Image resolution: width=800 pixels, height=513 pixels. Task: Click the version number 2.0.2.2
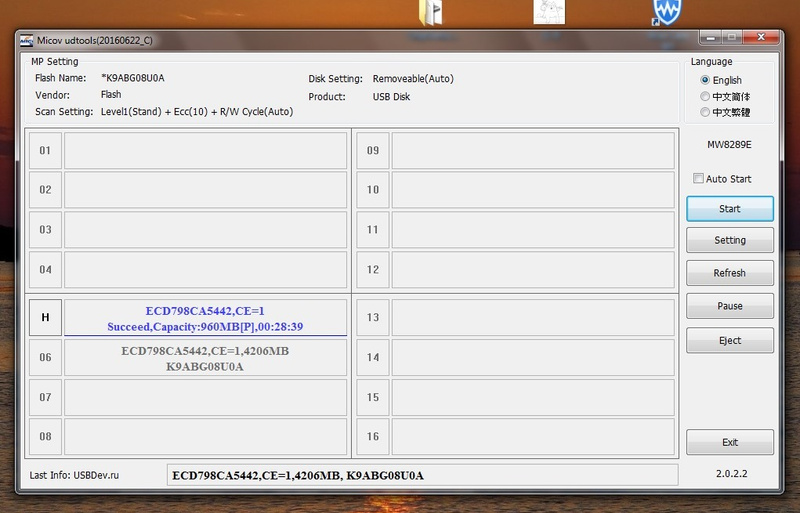tap(732, 474)
